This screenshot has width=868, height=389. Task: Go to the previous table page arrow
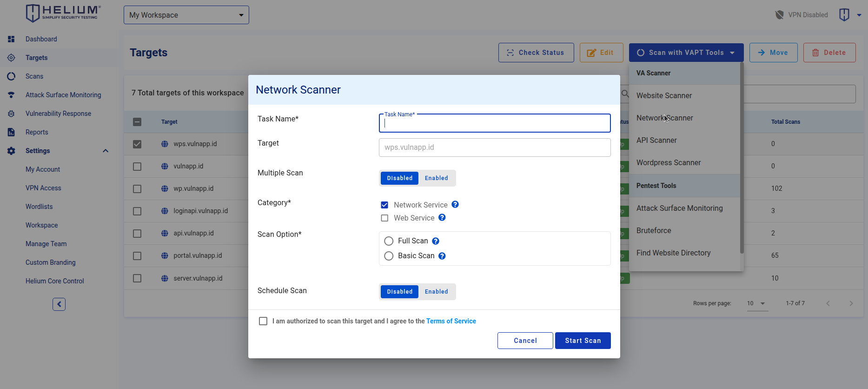(x=828, y=303)
